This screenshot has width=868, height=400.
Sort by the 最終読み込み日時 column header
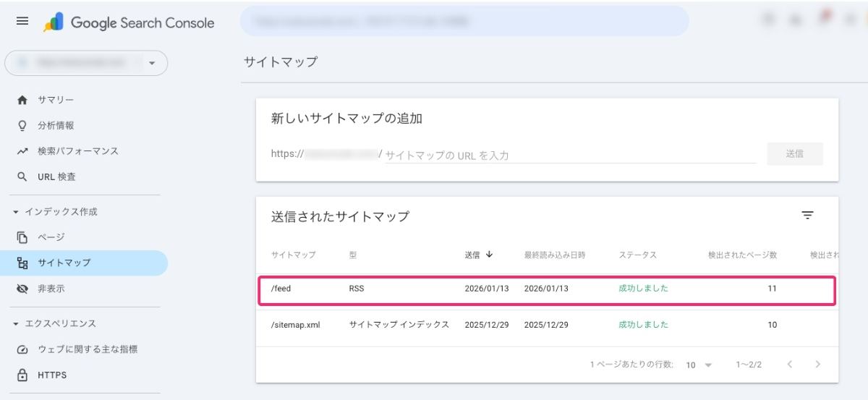coord(555,255)
